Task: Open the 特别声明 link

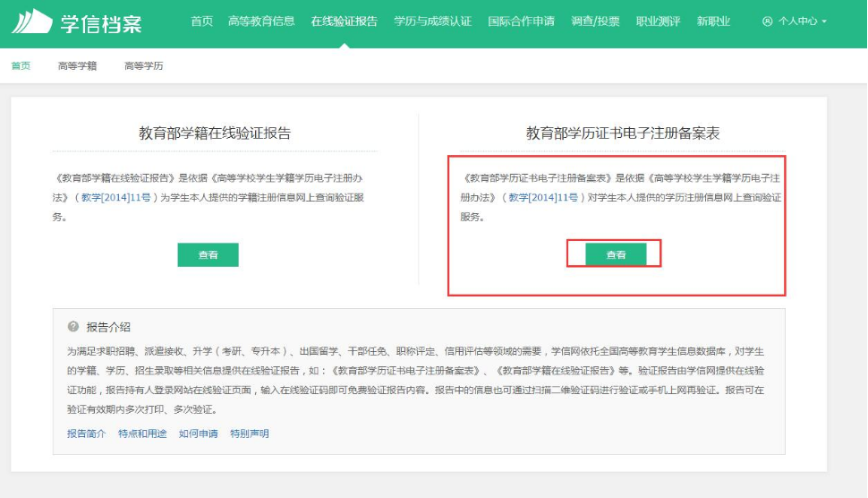Action: pos(249,434)
